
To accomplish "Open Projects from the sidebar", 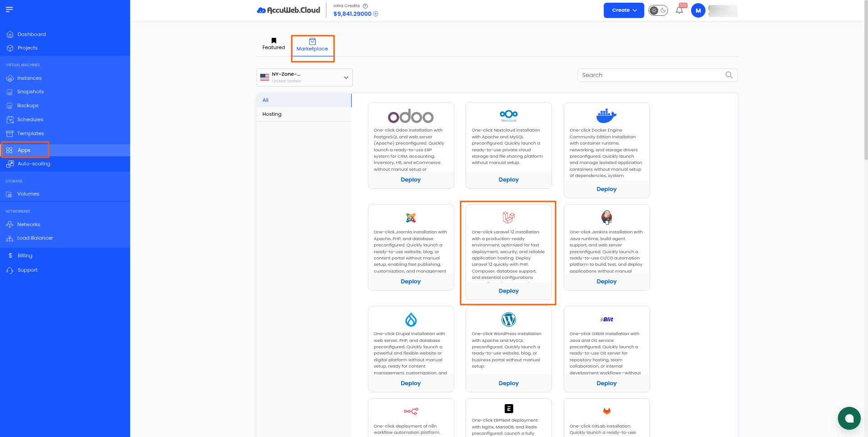I will [x=27, y=48].
